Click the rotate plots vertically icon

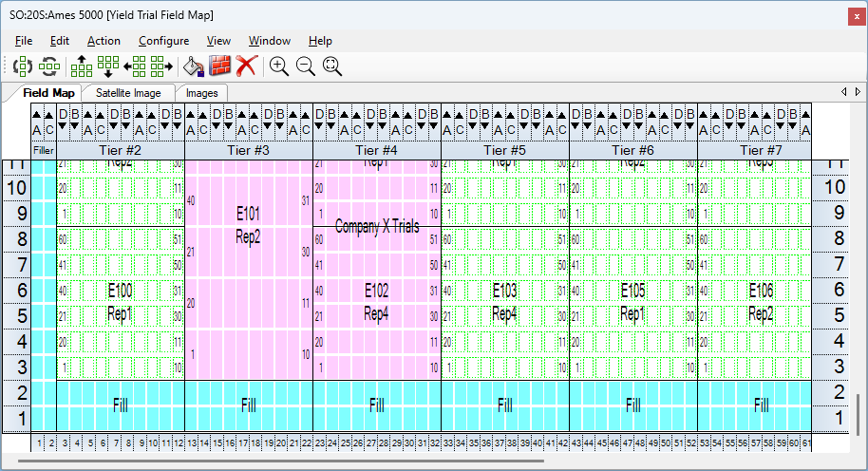point(23,66)
